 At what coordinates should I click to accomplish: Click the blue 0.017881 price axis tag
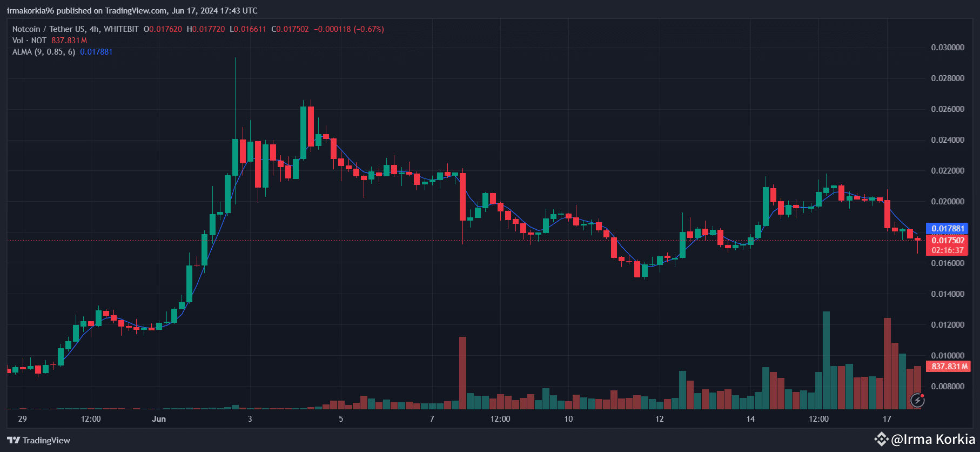948,228
